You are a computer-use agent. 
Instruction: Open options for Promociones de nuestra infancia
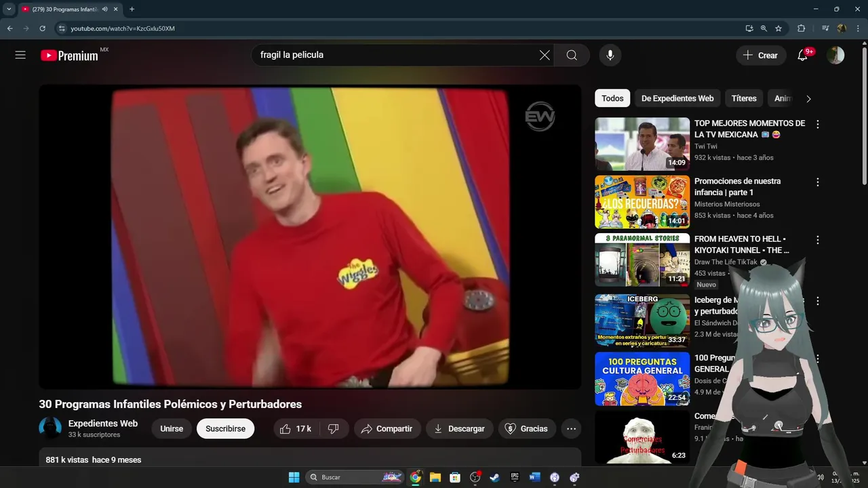(818, 182)
